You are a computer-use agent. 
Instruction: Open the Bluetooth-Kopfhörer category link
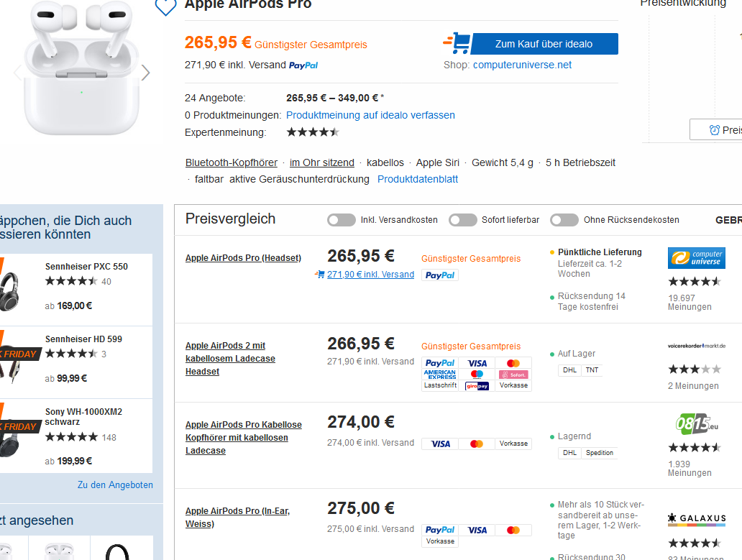pyautogui.click(x=232, y=162)
